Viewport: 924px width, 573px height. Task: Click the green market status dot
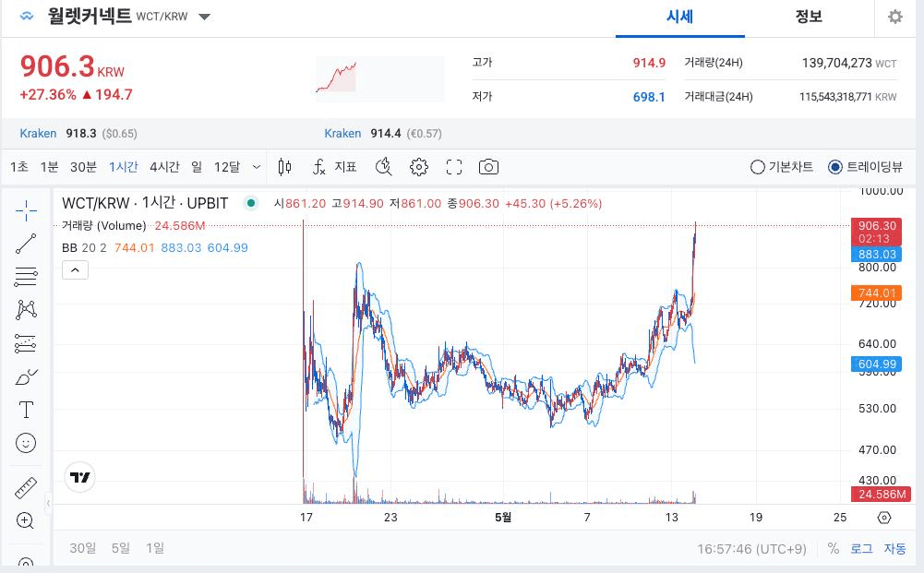(251, 203)
